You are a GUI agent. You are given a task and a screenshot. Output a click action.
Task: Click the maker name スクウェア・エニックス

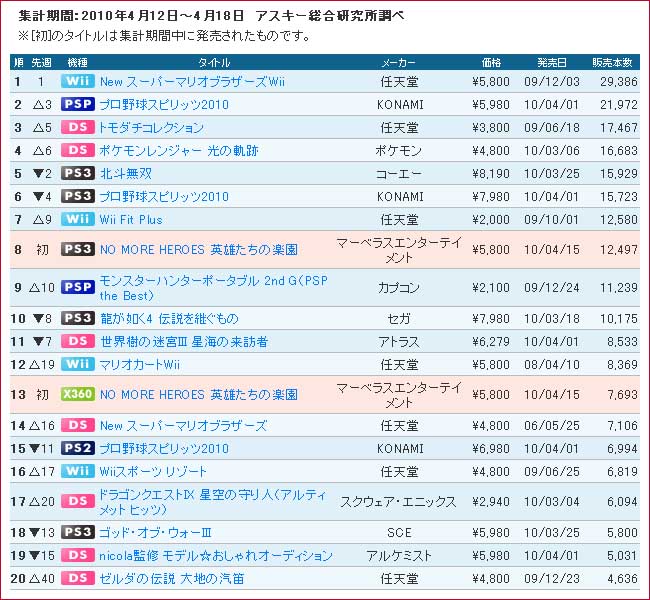point(399,502)
